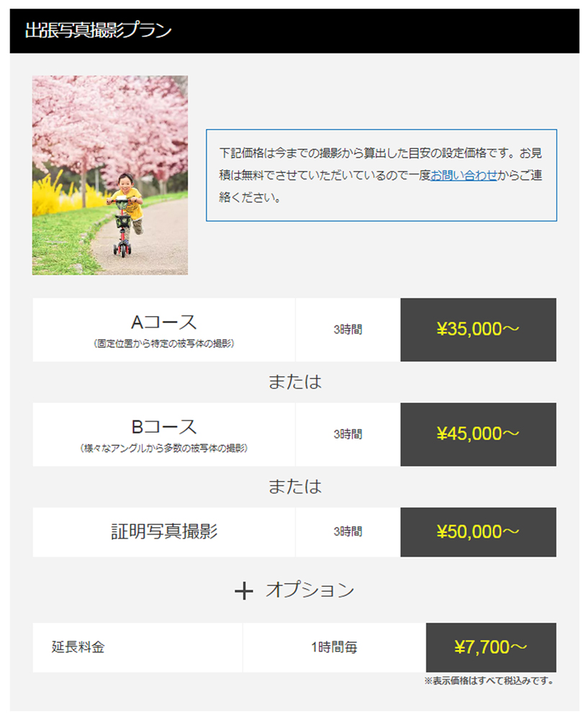Select the Bコース plan name
Screen dimensions: 588x720
(x=163, y=426)
